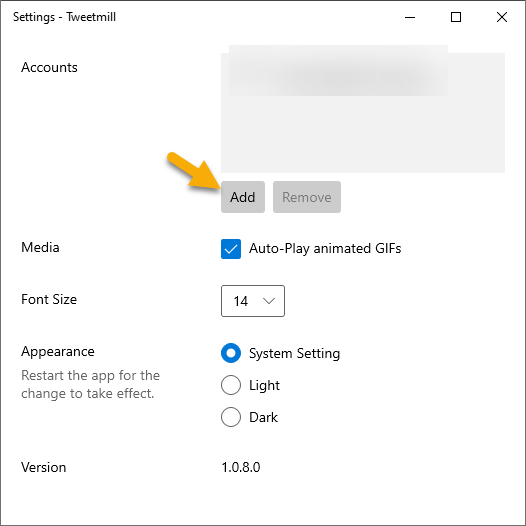Uncheck Auto-Play animated GIFs checkbox
The image size is (526, 526).
coord(231,249)
